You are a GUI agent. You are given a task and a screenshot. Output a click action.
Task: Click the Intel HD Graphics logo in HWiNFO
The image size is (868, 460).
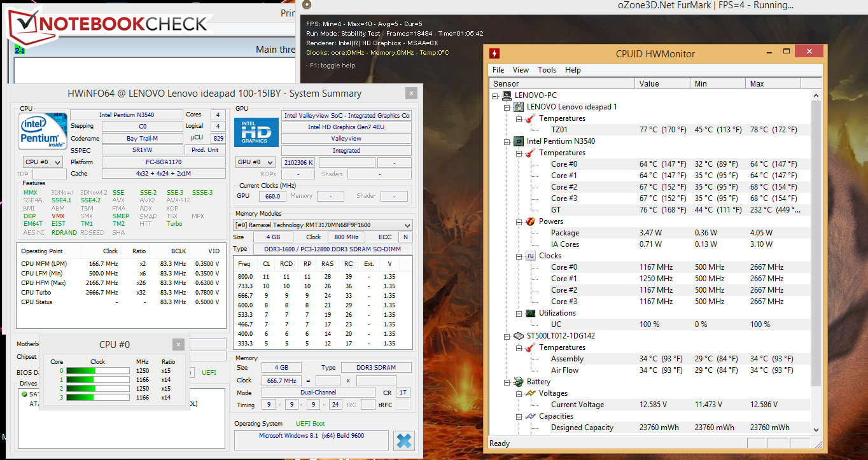pyautogui.click(x=256, y=132)
